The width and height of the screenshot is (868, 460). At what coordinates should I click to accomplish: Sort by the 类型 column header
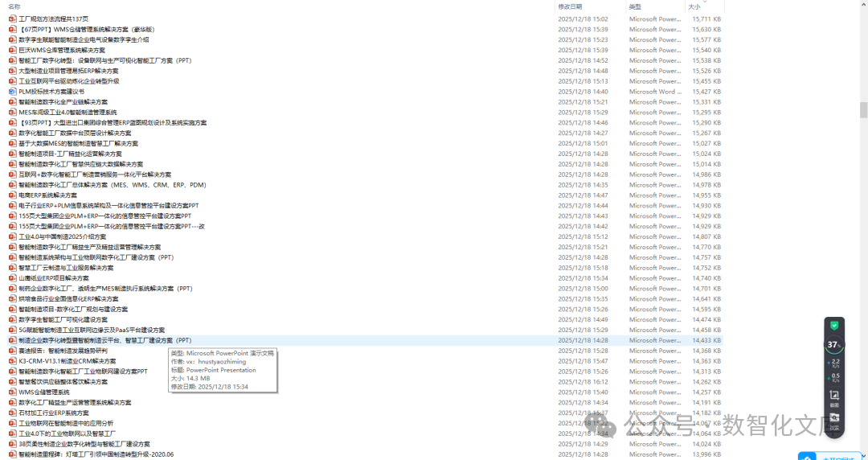[x=635, y=6]
